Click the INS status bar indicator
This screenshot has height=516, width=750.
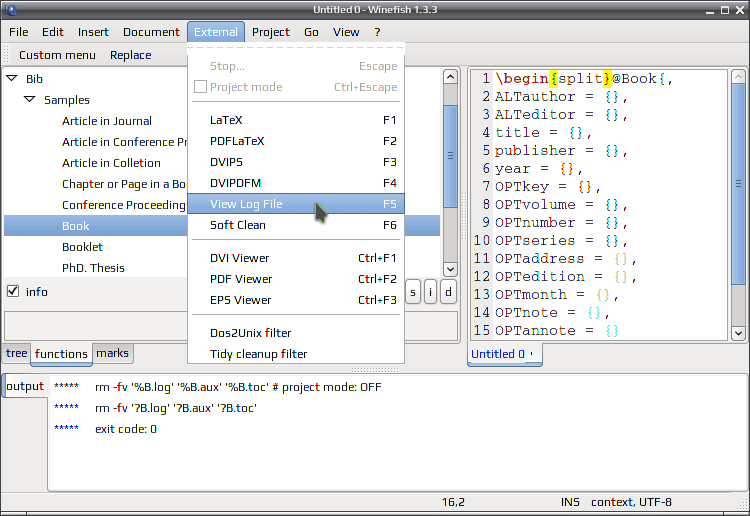tap(570, 502)
